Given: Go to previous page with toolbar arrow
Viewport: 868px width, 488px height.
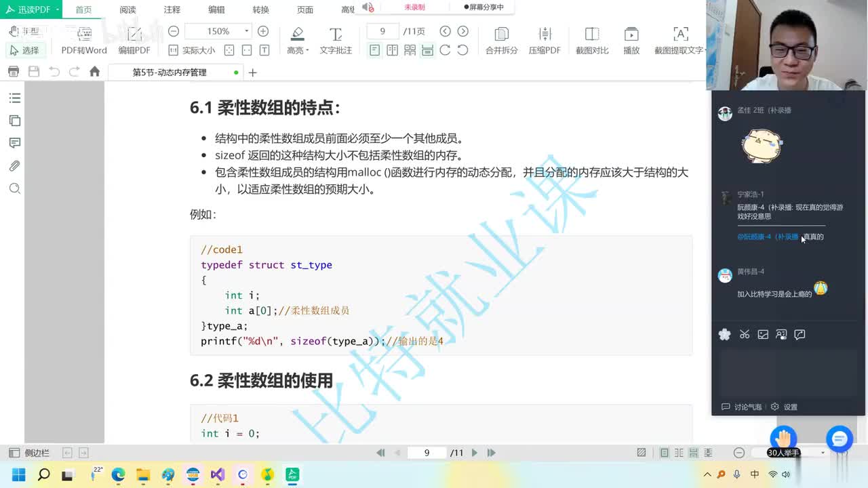Looking at the screenshot, I should click(x=445, y=31).
